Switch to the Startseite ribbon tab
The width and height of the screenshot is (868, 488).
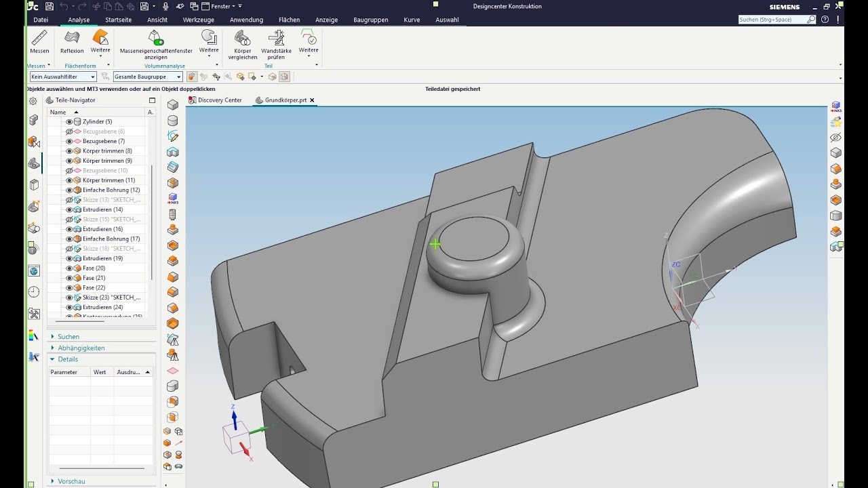tap(119, 20)
